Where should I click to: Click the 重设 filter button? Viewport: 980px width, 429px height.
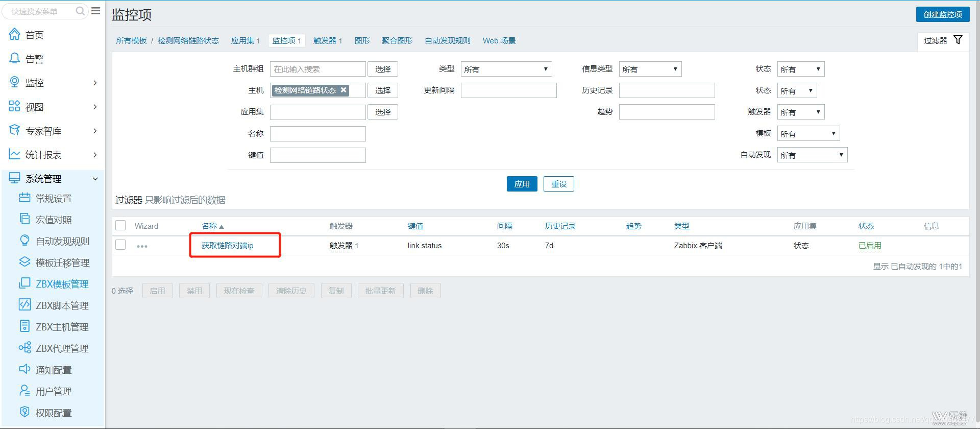pyautogui.click(x=558, y=184)
